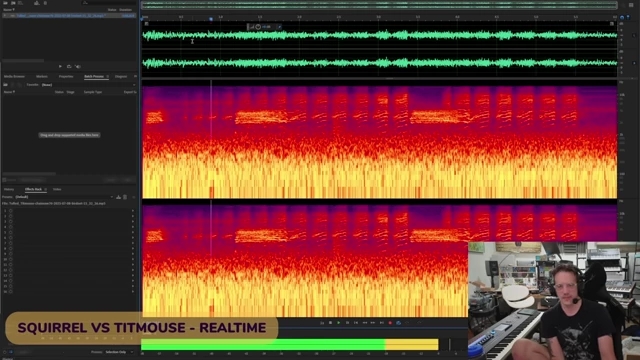The image size is (640, 360).
Task: Toggle power for effect slot 5
Action: (11, 232)
